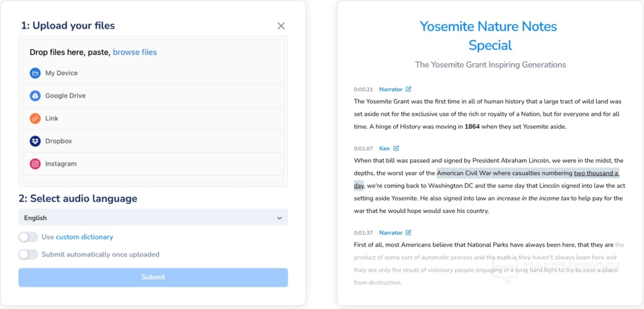Image resolution: width=644 pixels, height=309 pixels.
Task: Jump to timestamp 0:01:07
Action: point(363,149)
